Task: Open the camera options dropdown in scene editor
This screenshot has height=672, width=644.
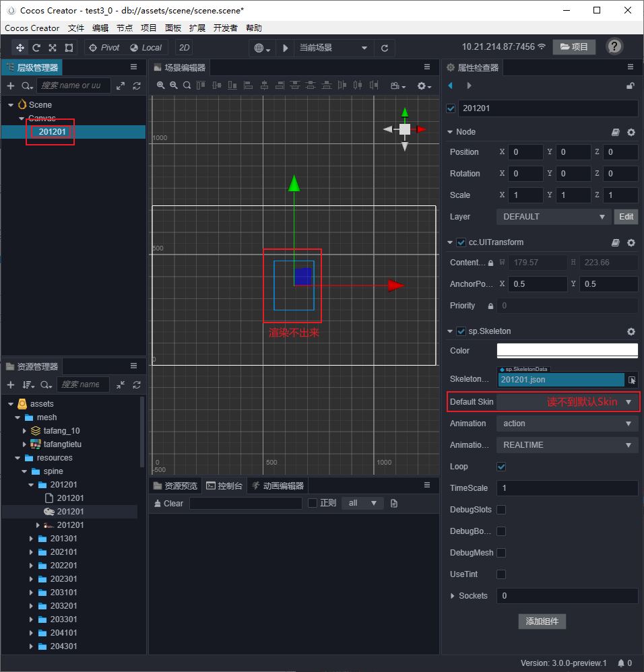Action: tap(398, 86)
